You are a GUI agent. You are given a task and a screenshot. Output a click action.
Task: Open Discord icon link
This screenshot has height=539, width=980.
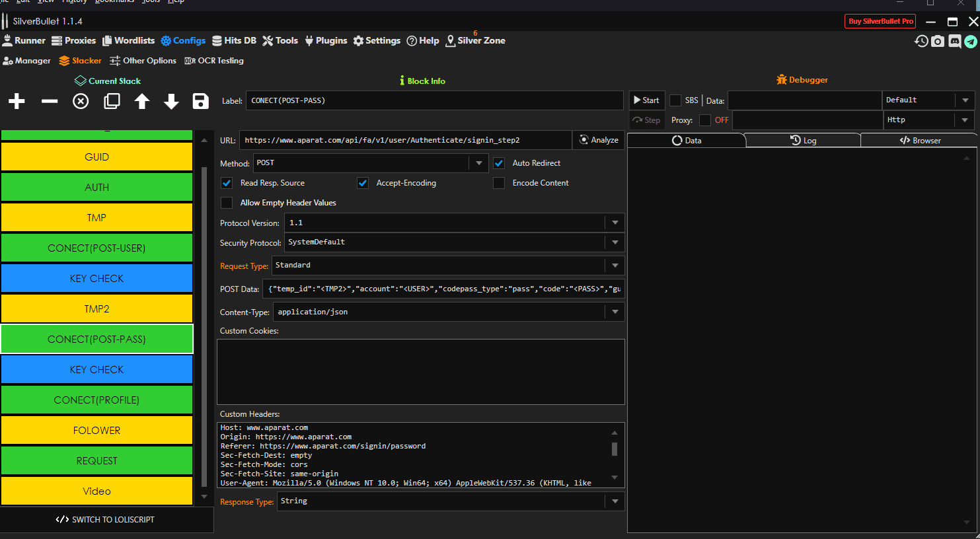[955, 41]
